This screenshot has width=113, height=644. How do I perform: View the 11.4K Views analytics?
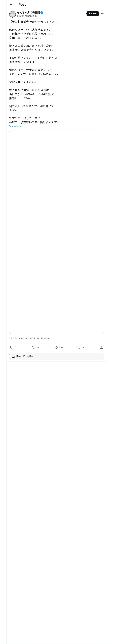(43, 339)
